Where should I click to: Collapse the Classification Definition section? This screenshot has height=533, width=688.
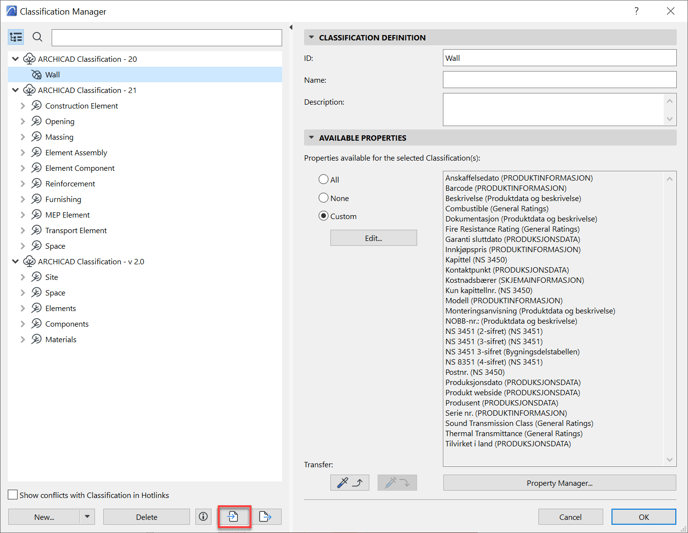[x=311, y=37]
